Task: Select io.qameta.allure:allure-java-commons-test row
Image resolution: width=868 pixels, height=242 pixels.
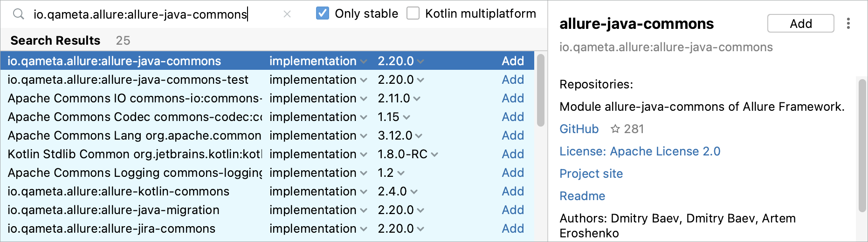Action: click(267, 80)
